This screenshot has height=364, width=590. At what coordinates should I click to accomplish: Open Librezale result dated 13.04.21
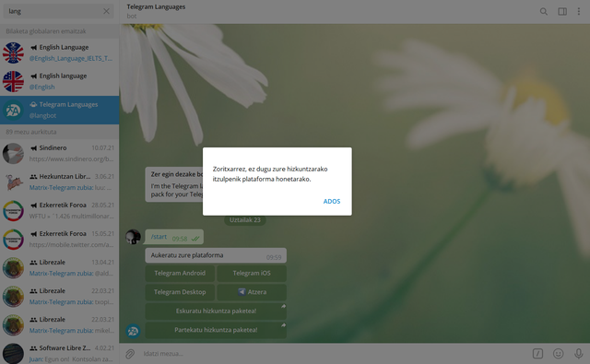[x=59, y=268]
